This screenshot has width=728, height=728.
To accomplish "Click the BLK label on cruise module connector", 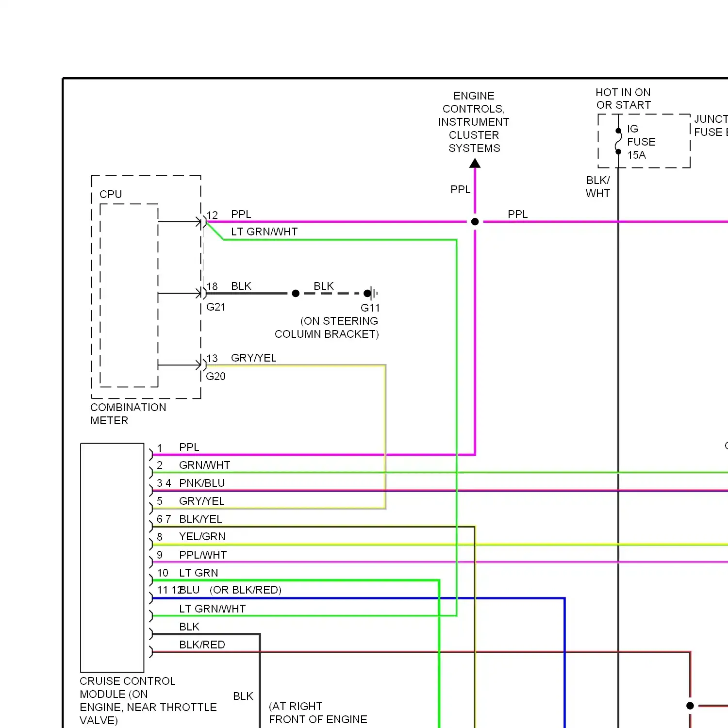I will (189, 627).
